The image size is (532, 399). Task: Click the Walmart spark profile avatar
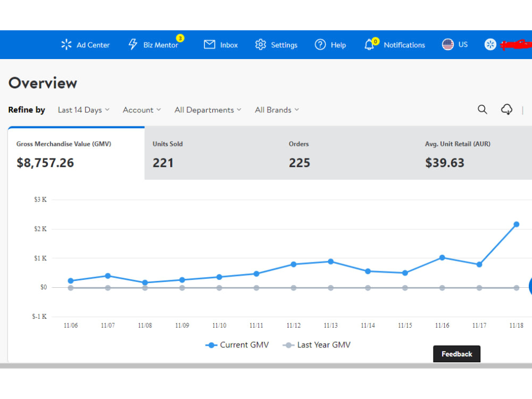pos(490,45)
